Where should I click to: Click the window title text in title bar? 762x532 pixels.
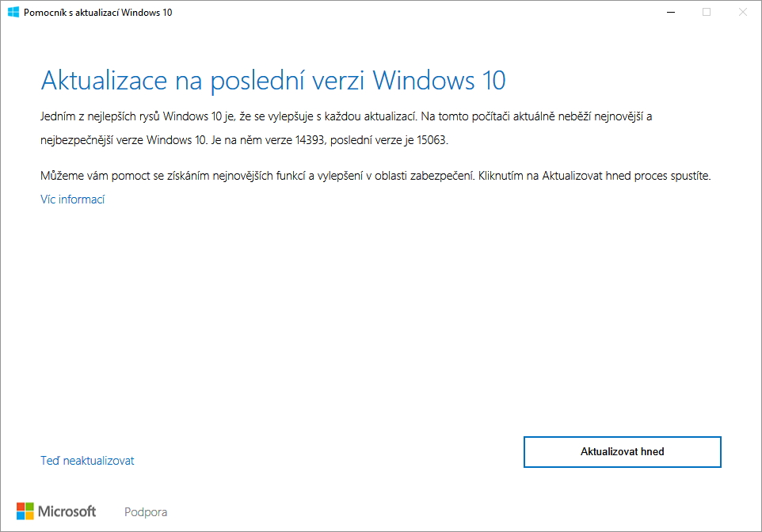tap(98, 13)
